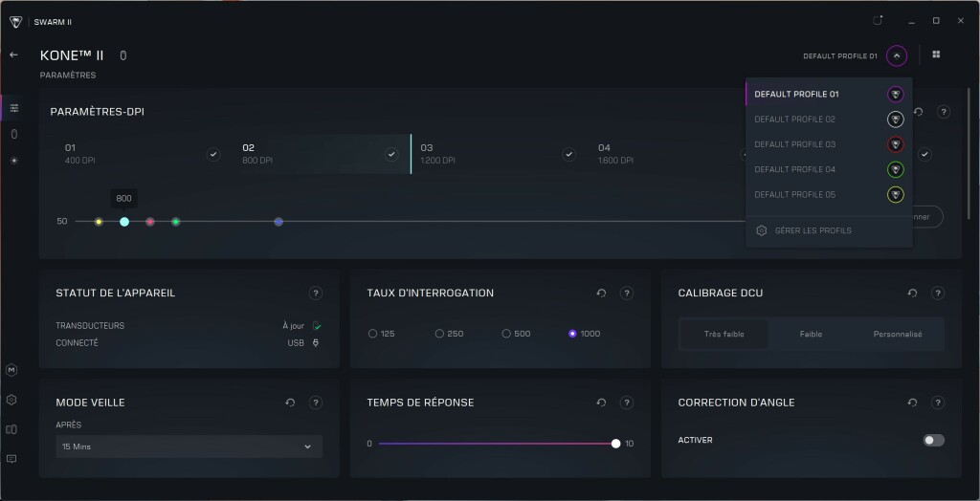The image size is (980, 501).
Task: Open help for Paramètres-DPI
Action: [x=944, y=112]
